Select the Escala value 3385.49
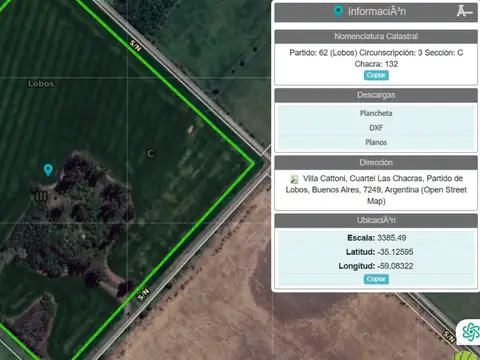The width and height of the screenshot is (480, 360). tap(392, 238)
